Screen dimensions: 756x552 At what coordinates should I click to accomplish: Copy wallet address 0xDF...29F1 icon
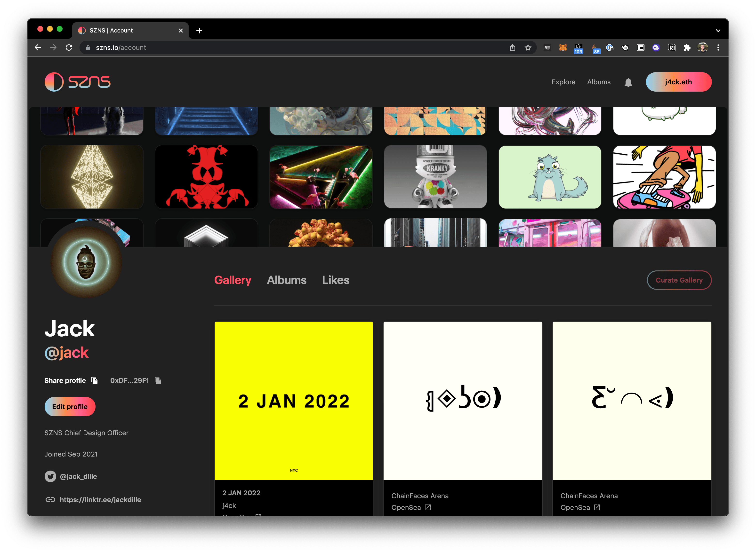click(158, 381)
